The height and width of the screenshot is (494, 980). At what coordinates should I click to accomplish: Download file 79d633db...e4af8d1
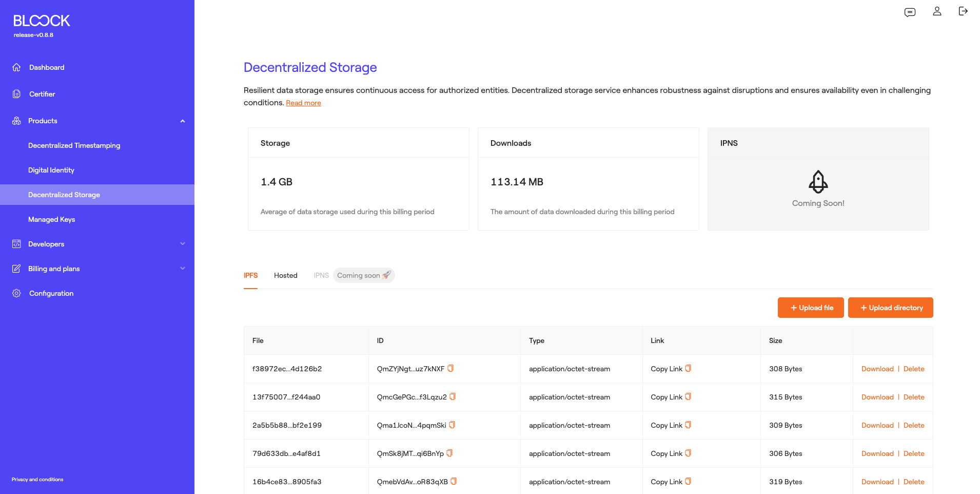(x=877, y=453)
